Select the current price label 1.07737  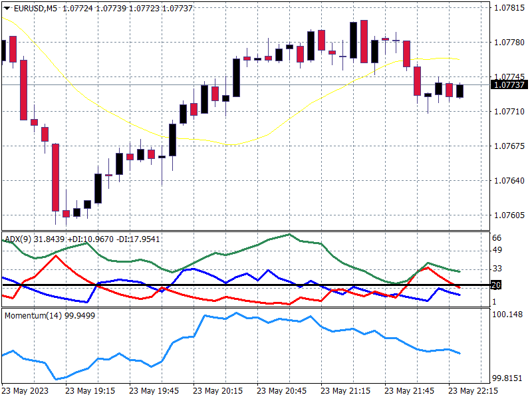click(509, 84)
